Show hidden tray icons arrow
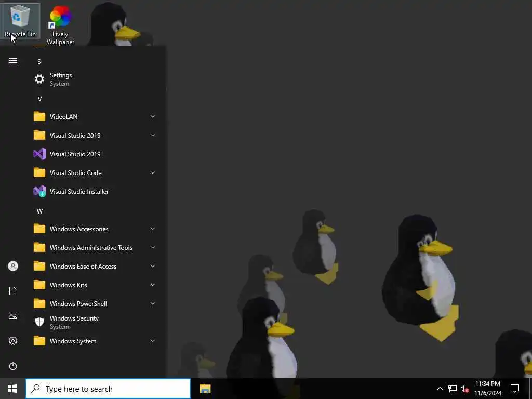532x399 pixels. (440, 389)
